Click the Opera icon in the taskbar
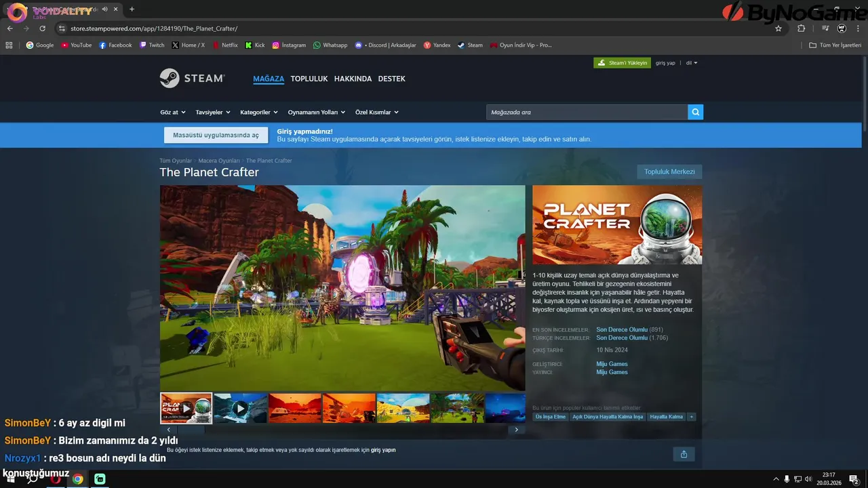Image resolution: width=868 pixels, height=488 pixels. coord(56,479)
